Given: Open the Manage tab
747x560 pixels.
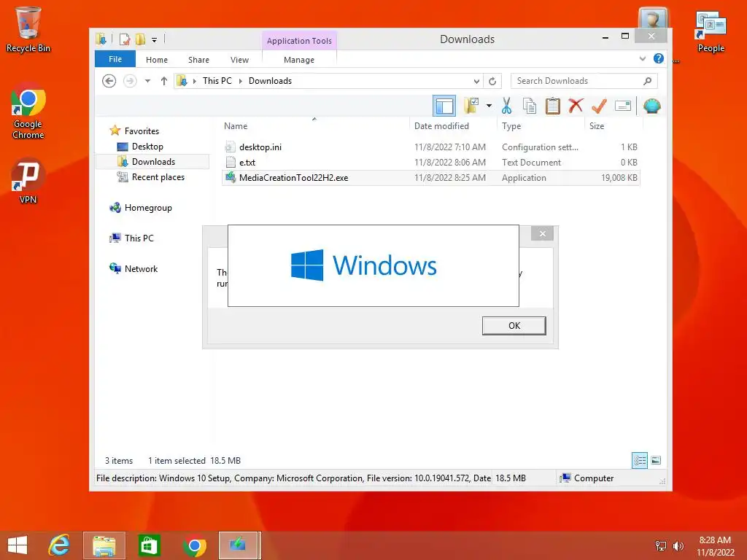Looking at the screenshot, I should point(299,60).
